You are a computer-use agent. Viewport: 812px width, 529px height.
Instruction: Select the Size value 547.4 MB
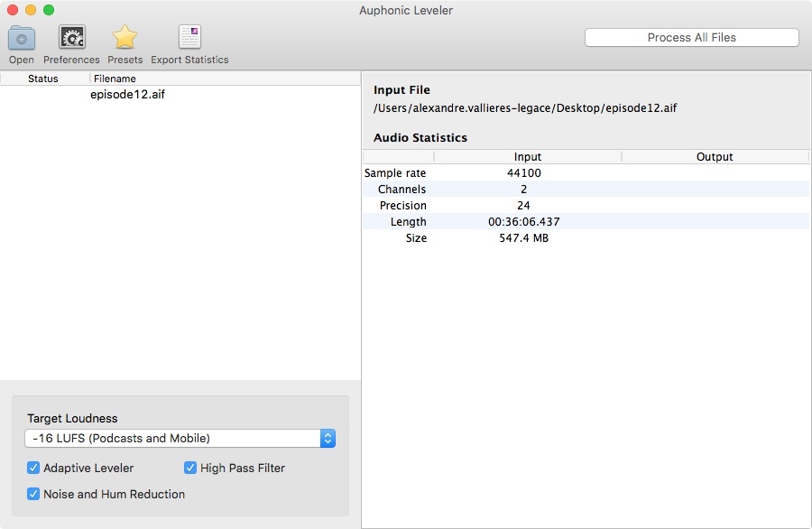click(523, 237)
